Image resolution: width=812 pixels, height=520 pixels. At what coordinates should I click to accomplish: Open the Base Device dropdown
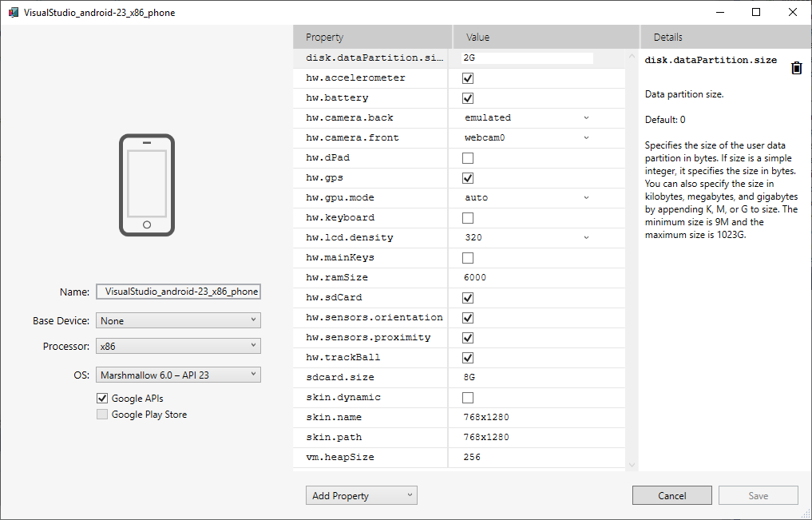[178, 320]
